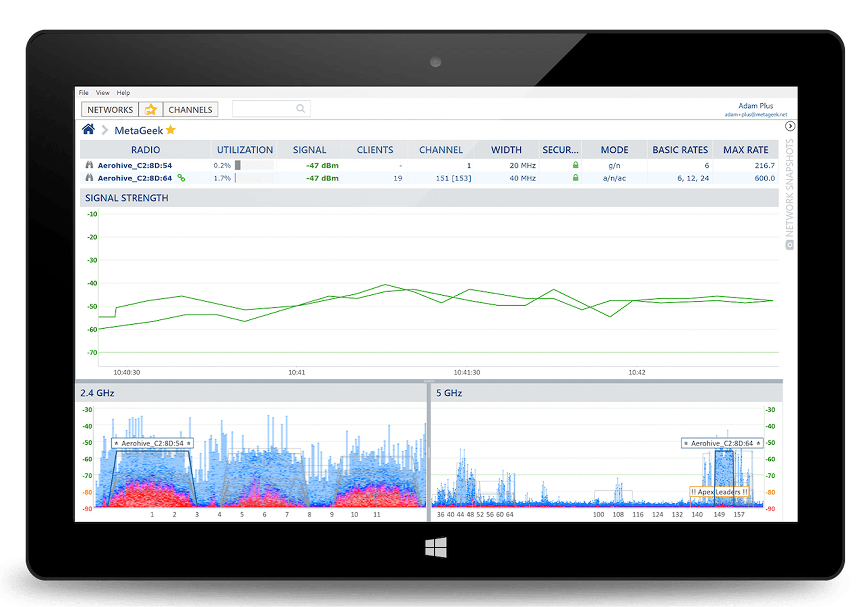Click the 216.7 max rate value
The image size is (868, 607).
pos(765,166)
